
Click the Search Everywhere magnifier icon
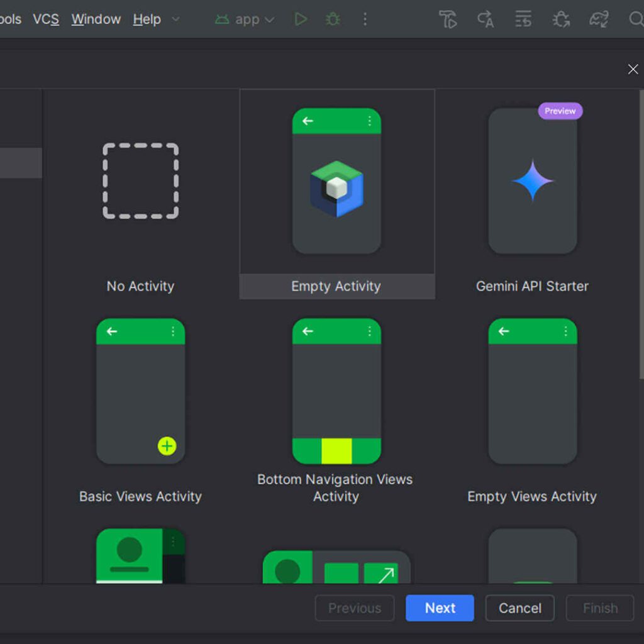pos(635,19)
